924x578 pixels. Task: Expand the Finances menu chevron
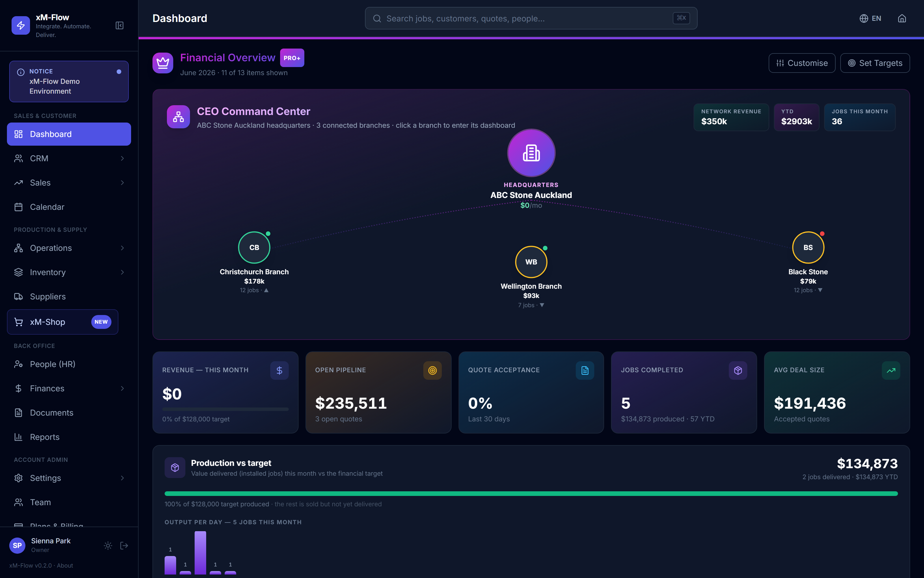[x=122, y=388]
